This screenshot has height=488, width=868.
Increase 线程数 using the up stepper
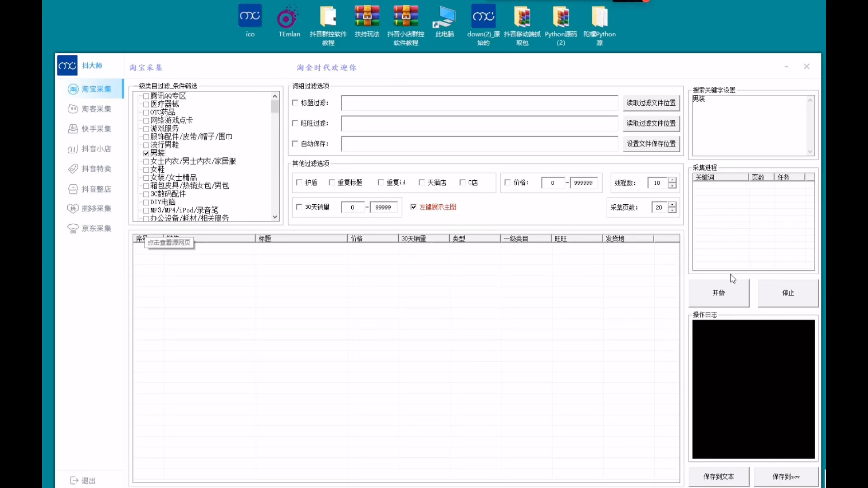click(x=672, y=180)
